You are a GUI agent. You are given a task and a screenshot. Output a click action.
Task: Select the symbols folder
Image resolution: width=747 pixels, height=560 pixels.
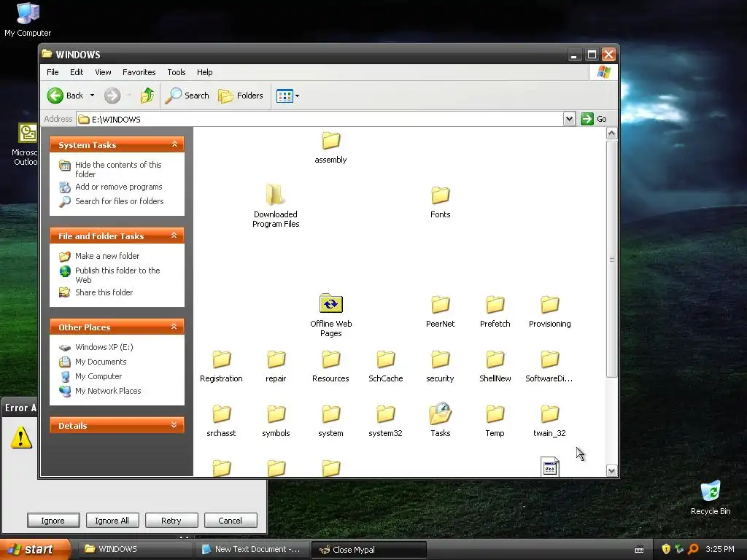276,421
